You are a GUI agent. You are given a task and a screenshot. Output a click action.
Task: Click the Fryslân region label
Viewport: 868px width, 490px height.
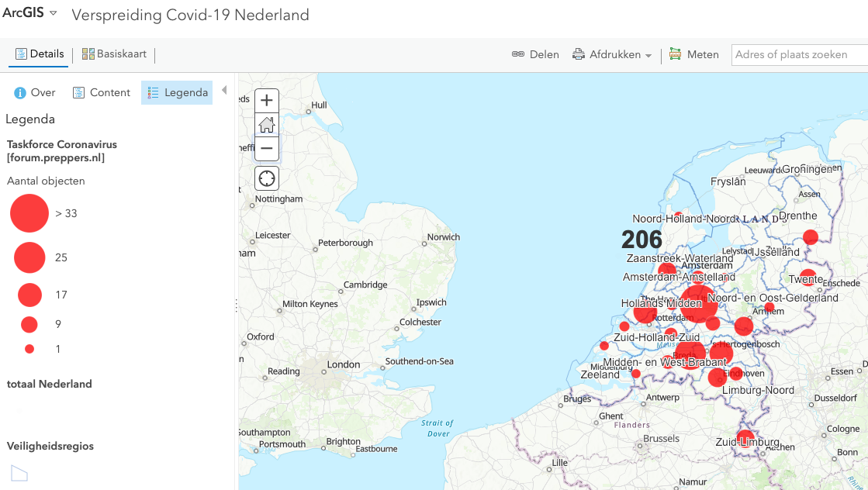[x=728, y=181]
